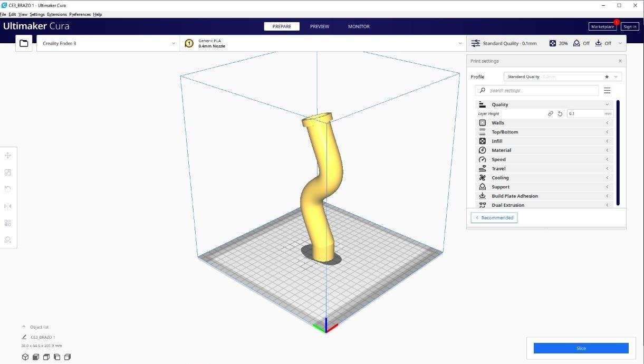Click the infill 20% icon in summary bar

[x=552, y=43]
